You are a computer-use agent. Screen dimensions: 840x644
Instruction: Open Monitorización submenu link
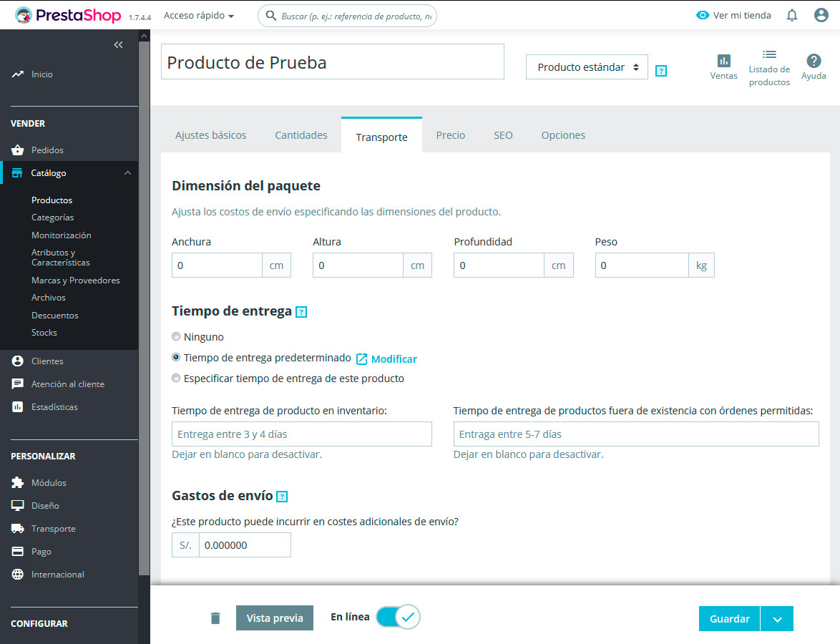[x=61, y=235]
